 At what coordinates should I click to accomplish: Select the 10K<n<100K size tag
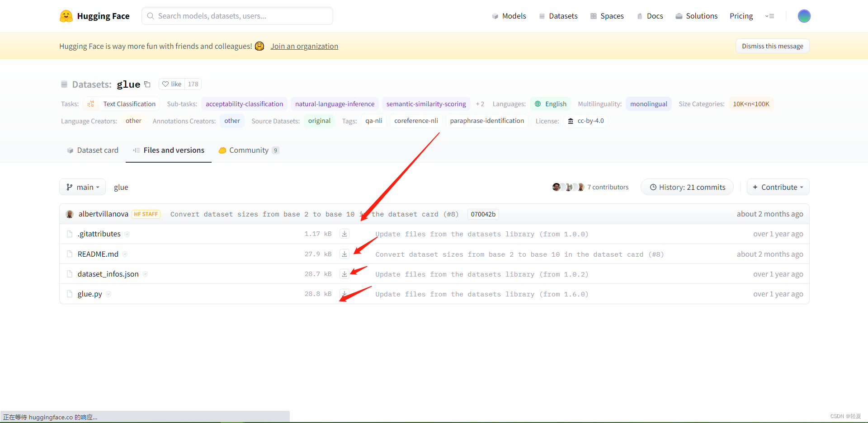tap(751, 104)
